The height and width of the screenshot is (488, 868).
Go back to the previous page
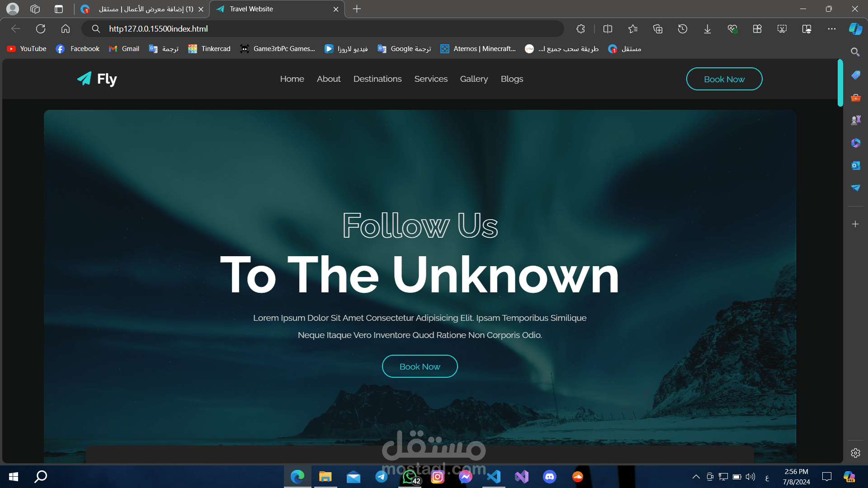click(x=16, y=29)
